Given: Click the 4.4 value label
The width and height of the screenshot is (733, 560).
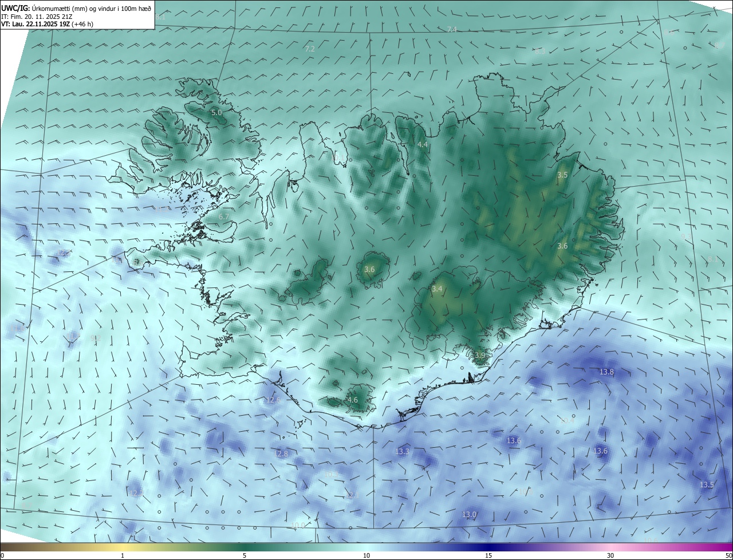Looking at the screenshot, I should tap(423, 145).
